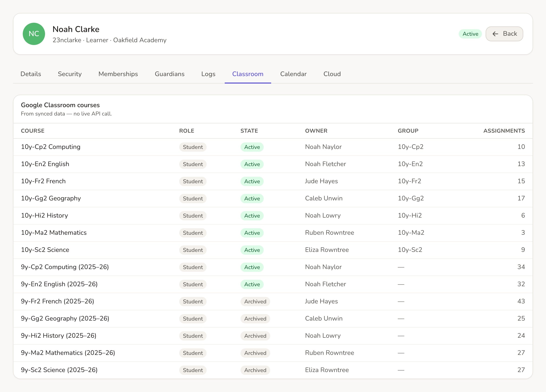Click owner Eliza Rowntree in 10y-Sc2 row
This screenshot has width=546, height=392.
click(x=327, y=250)
